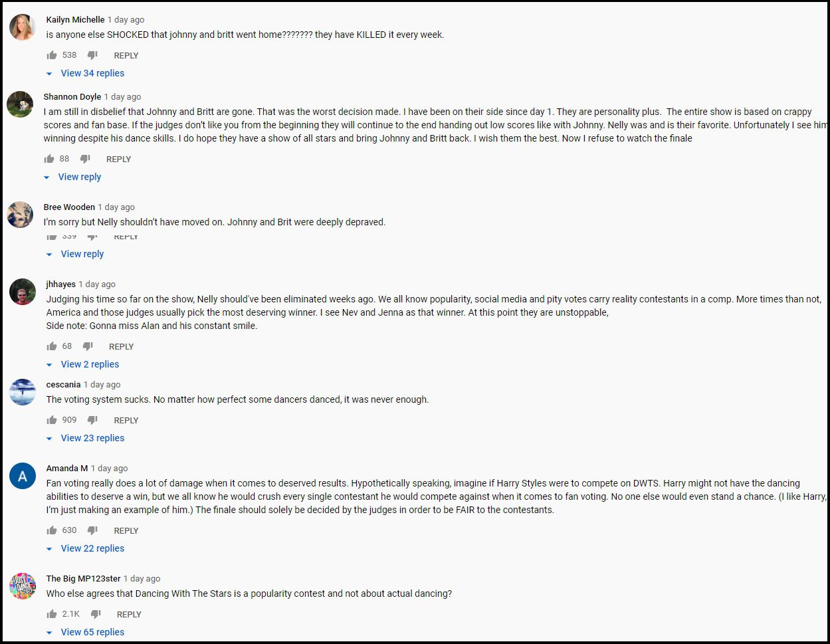This screenshot has height=644, width=830.
Task: Thumbs down Amanda M's comment
Action: pyautogui.click(x=92, y=530)
